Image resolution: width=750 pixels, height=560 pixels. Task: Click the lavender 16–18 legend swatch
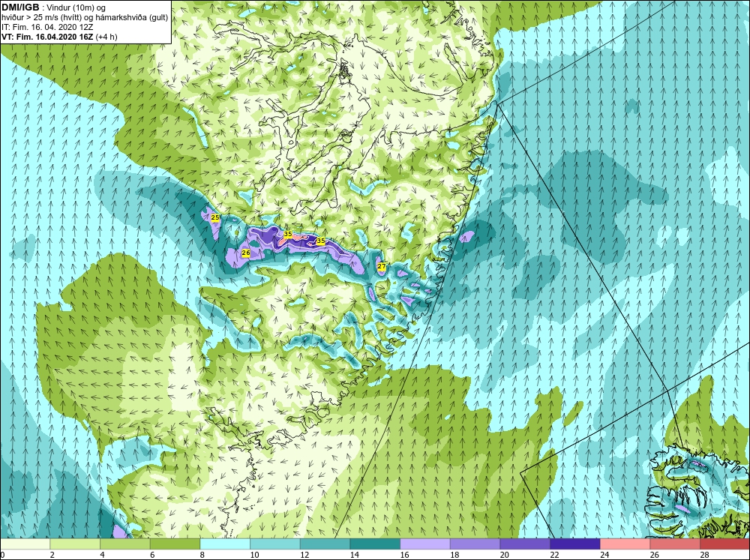(x=424, y=544)
